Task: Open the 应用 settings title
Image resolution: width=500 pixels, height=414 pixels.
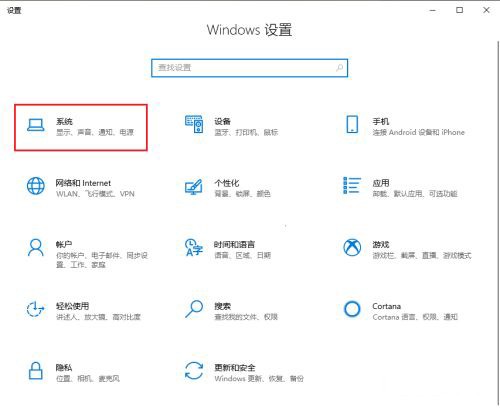Action: (x=381, y=183)
